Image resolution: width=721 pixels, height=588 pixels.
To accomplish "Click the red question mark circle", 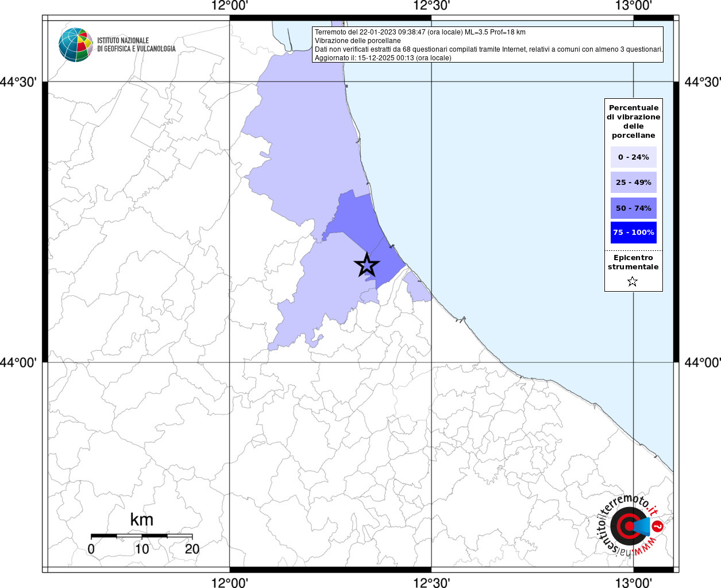I will [x=658, y=526].
